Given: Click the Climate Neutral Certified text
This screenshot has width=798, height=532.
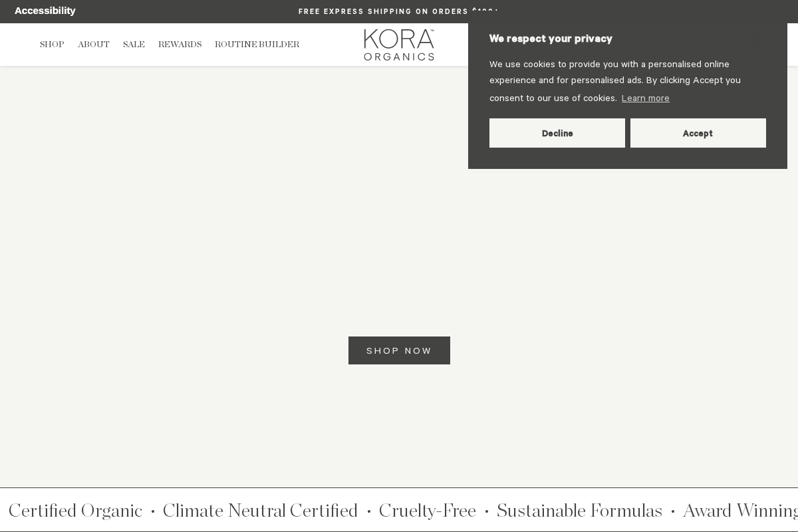Looking at the screenshot, I should [x=260, y=511].
